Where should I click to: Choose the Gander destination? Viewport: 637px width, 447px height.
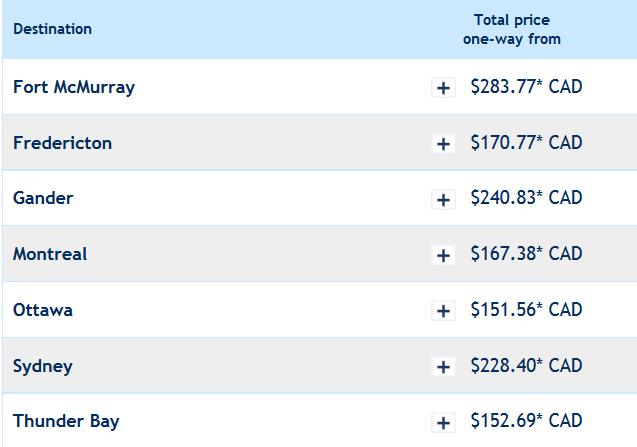tap(43, 198)
